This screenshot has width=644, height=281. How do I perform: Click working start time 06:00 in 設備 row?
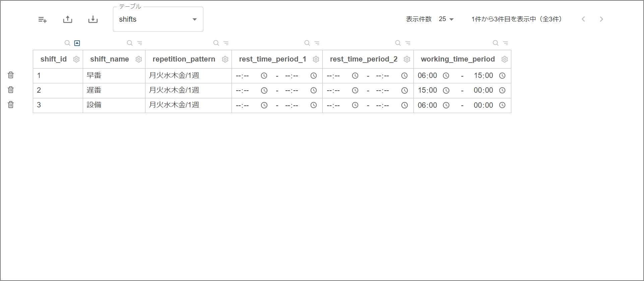(x=427, y=105)
